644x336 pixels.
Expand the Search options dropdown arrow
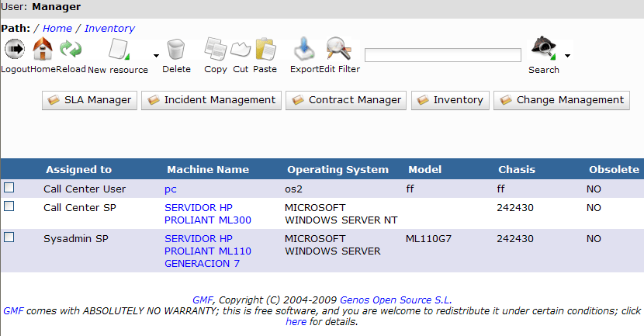click(x=567, y=55)
